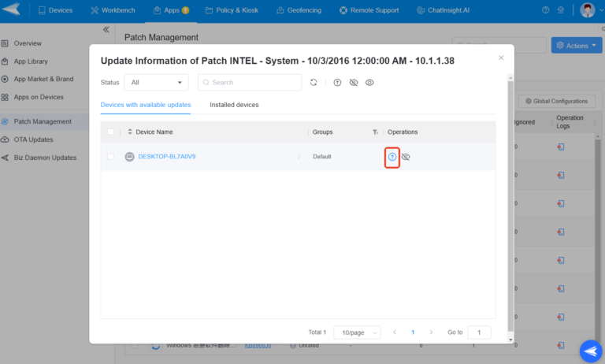Screen dimensions: 605x364
Task: Click the ignore icon in DESKTOP-BL7A0V9 row
Action: pos(406,157)
